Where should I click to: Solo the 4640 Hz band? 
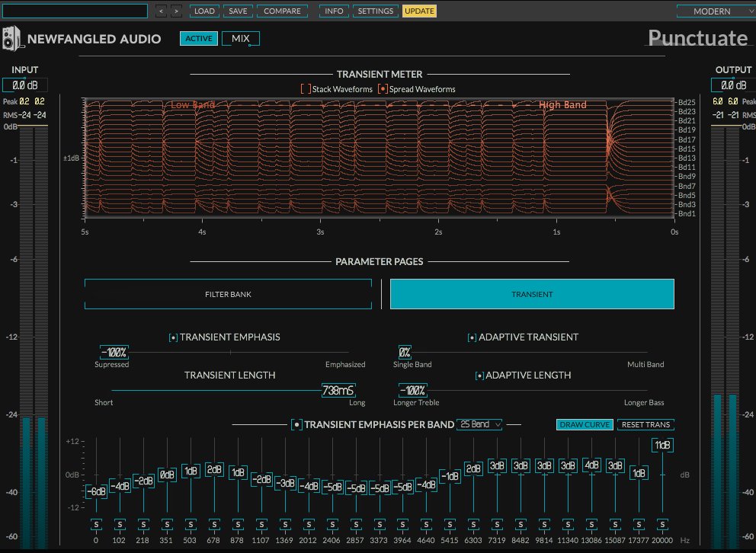click(427, 524)
